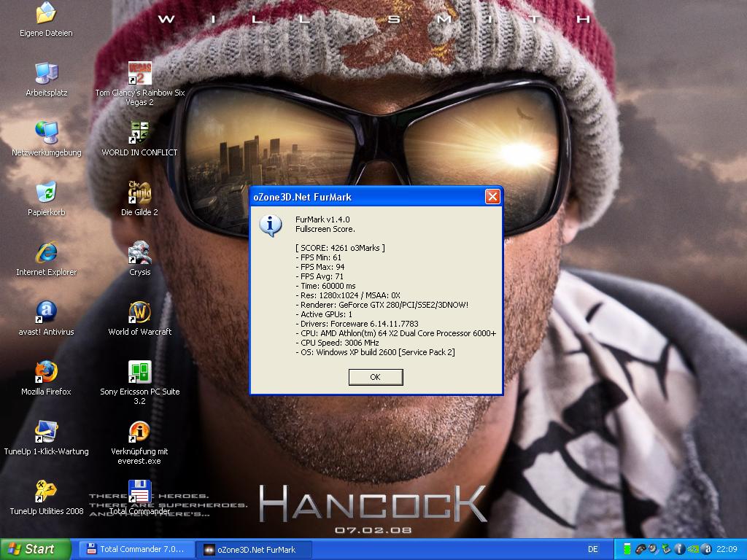This screenshot has height=560, width=747.
Task: Select the Netzwerkumgebung desktop icon
Action: click(x=46, y=139)
